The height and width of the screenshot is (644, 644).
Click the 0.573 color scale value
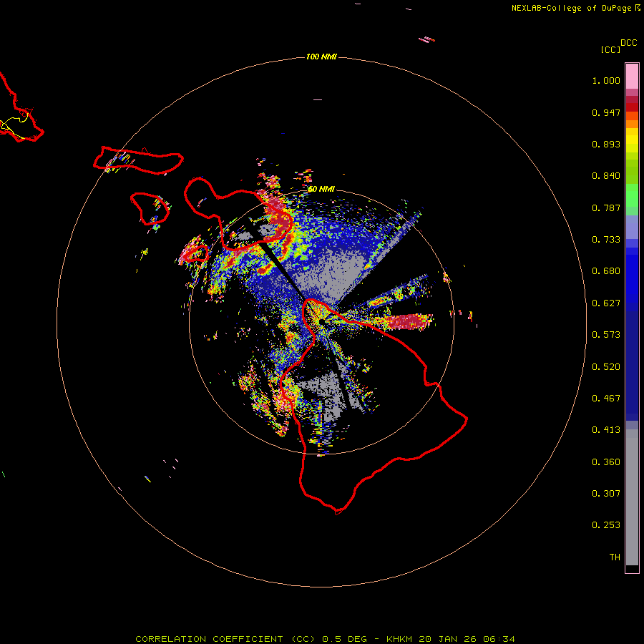tap(606, 335)
